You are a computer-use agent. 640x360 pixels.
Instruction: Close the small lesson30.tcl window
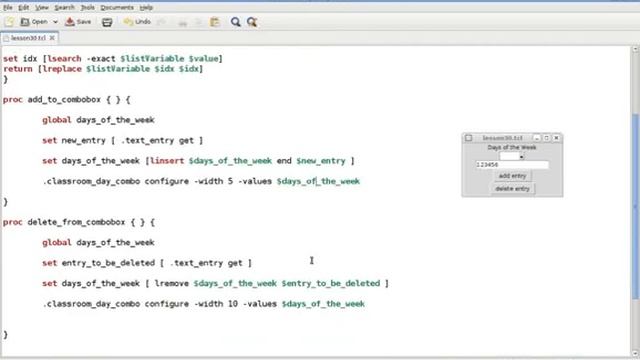click(556, 138)
